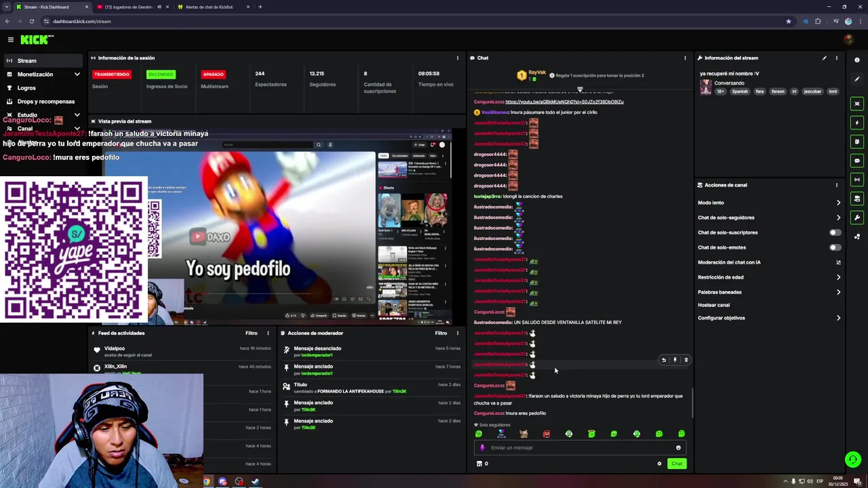Open Moderación del chat con IA link
The image size is (868, 488).
[769, 262]
